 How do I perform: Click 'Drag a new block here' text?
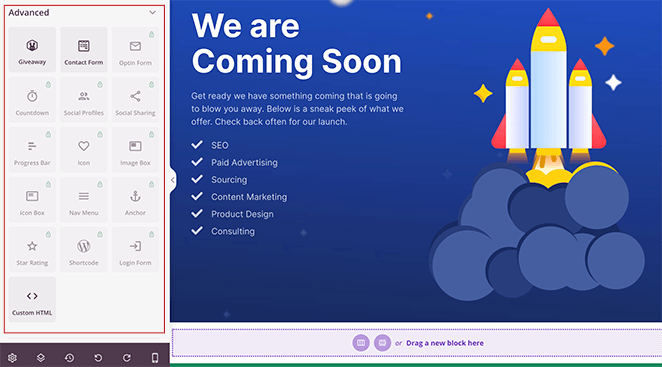(x=445, y=343)
